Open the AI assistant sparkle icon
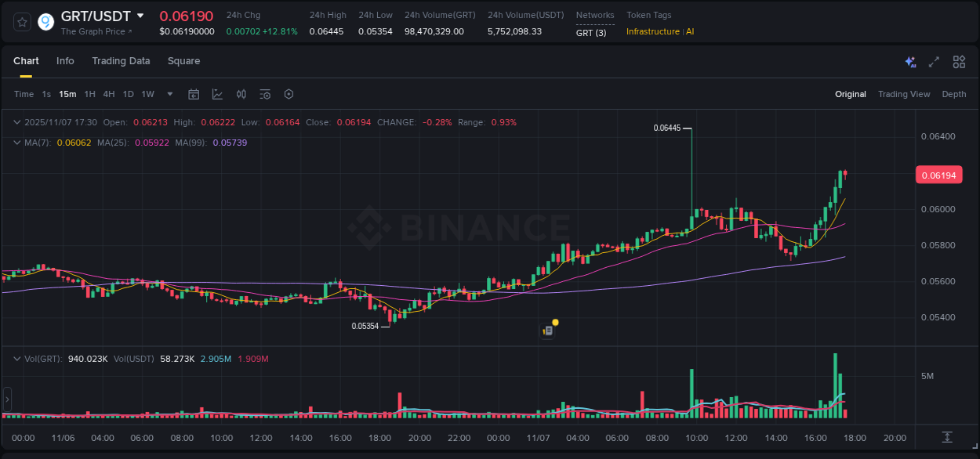 click(910, 61)
